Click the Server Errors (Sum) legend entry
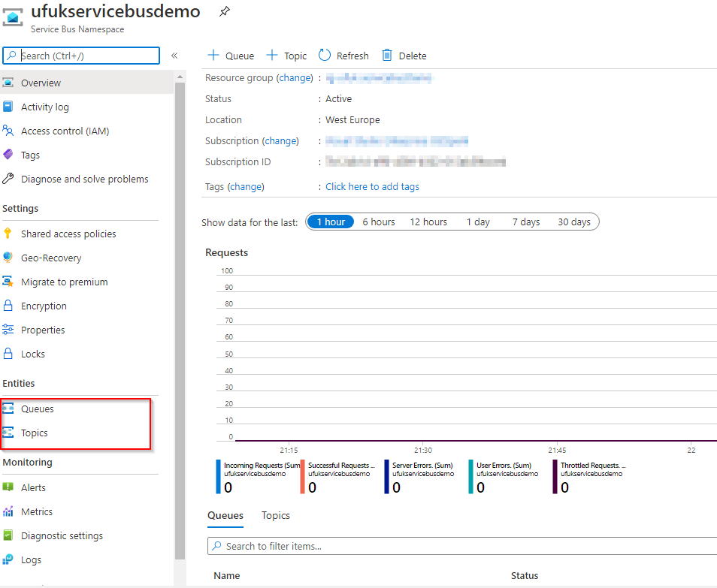Screen dimensions: 717x588 pyautogui.click(x=419, y=477)
